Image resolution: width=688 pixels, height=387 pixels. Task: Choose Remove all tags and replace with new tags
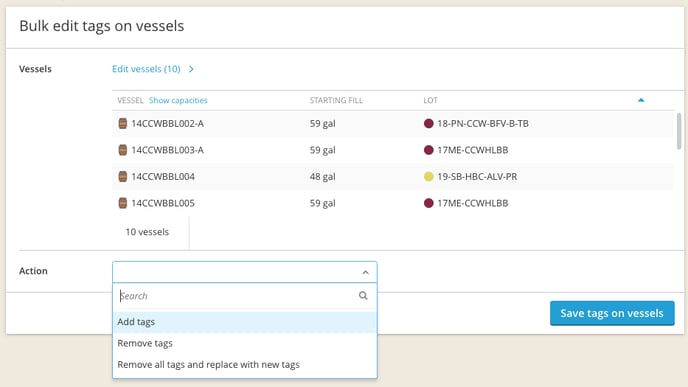coord(245,365)
